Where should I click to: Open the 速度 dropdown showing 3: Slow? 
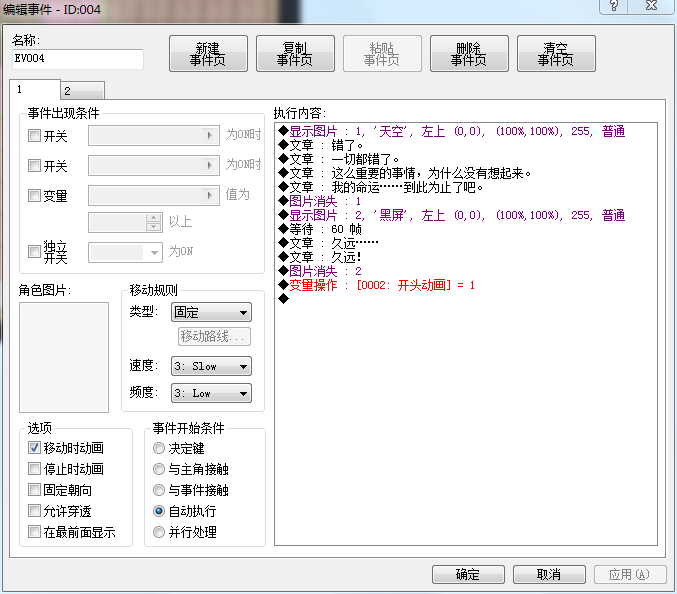[x=211, y=366]
